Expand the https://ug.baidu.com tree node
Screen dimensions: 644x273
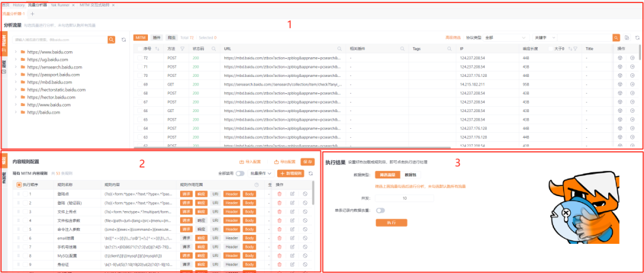tap(15, 60)
